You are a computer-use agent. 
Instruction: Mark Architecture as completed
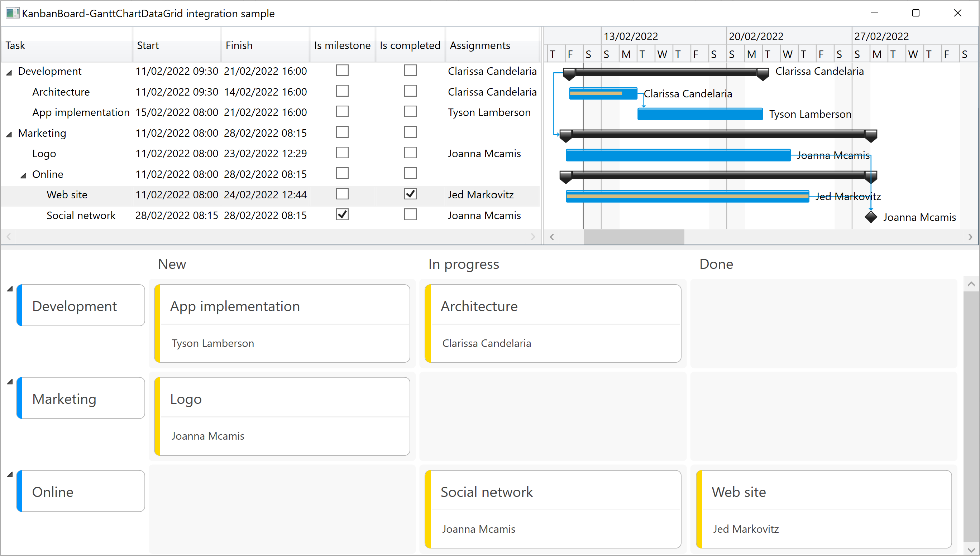(x=410, y=91)
